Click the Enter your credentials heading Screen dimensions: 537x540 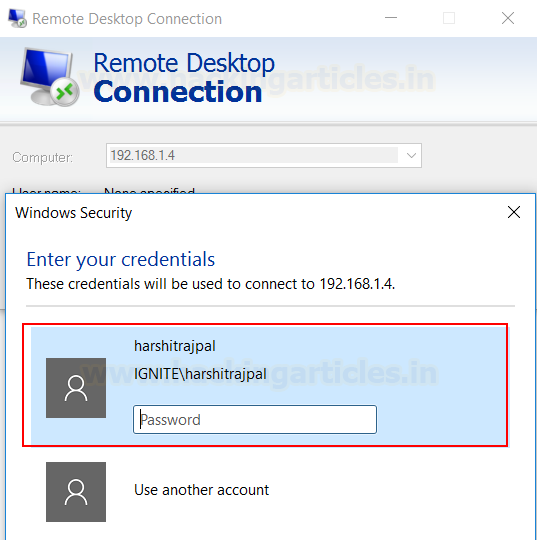[x=121, y=259]
